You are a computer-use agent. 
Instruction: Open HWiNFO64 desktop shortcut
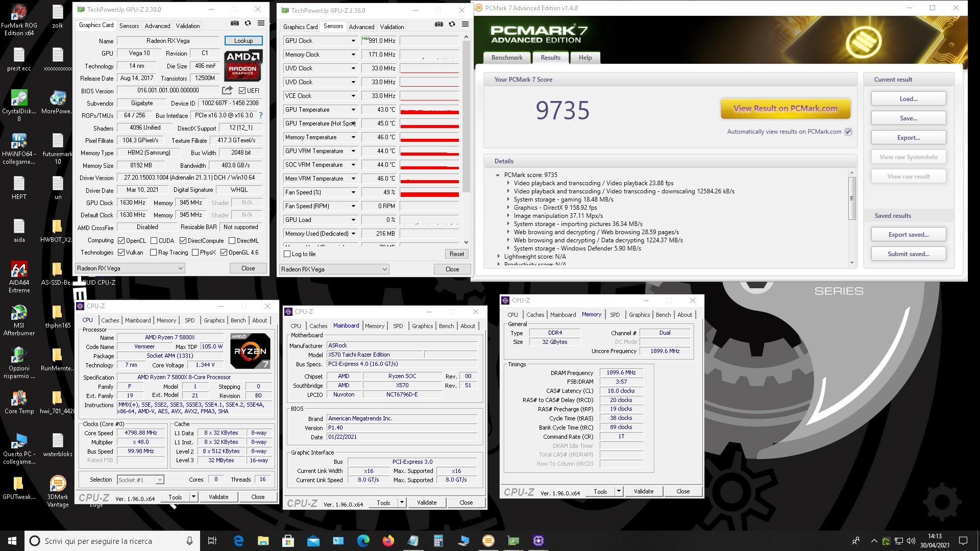point(19,148)
